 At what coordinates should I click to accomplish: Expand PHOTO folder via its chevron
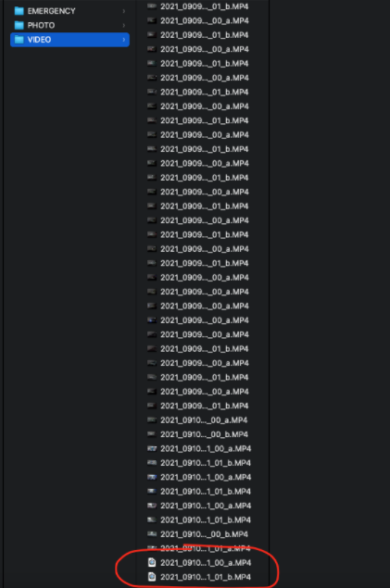click(x=124, y=25)
